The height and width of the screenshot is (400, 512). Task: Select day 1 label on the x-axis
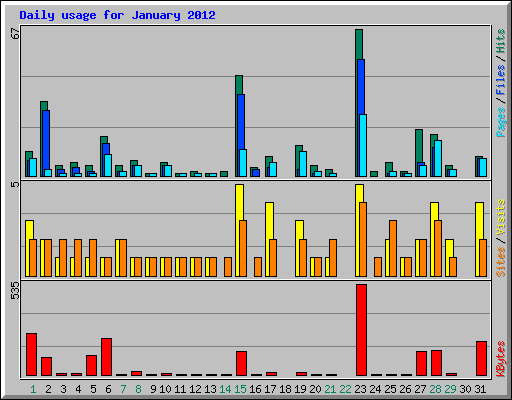pos(33,389)
